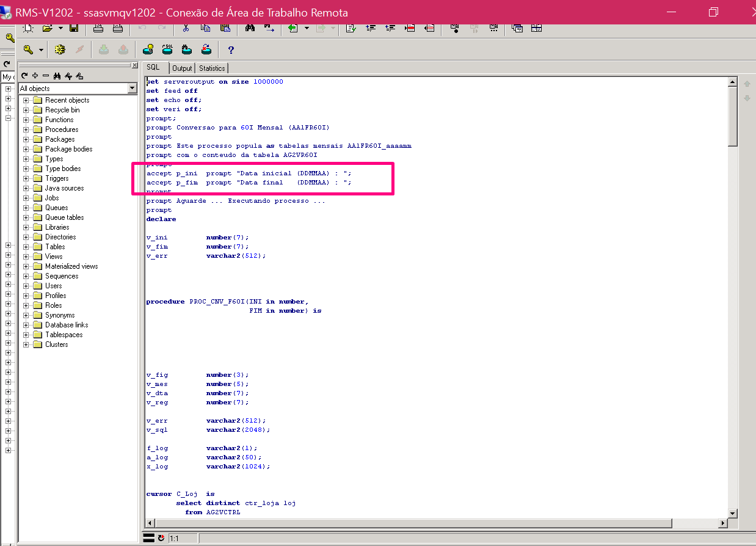Click the green Navigate back arrow
Screen dimensions: 756x546
coord(294,28)
